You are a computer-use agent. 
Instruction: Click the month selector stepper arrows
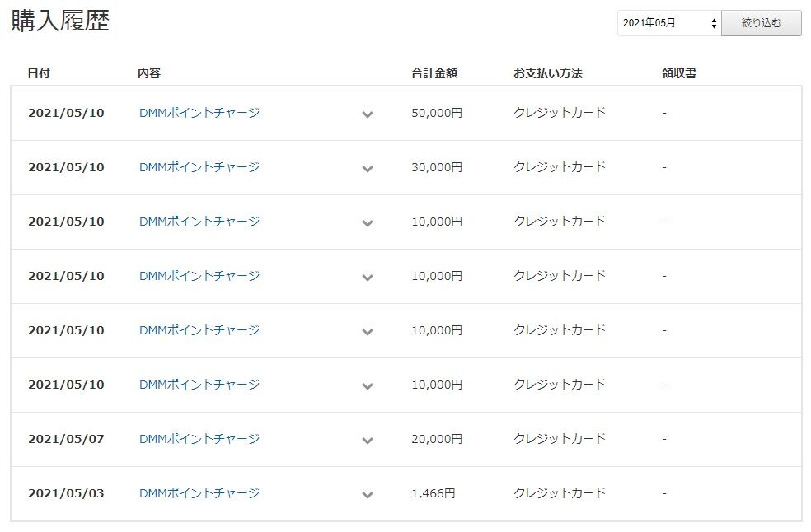pyautogui.click(x=714, y=23)
